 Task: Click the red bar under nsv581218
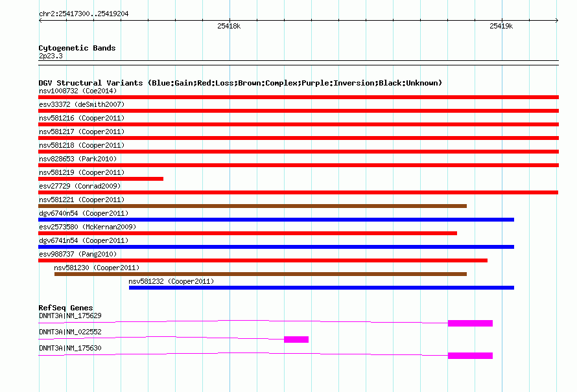[298, 152]
